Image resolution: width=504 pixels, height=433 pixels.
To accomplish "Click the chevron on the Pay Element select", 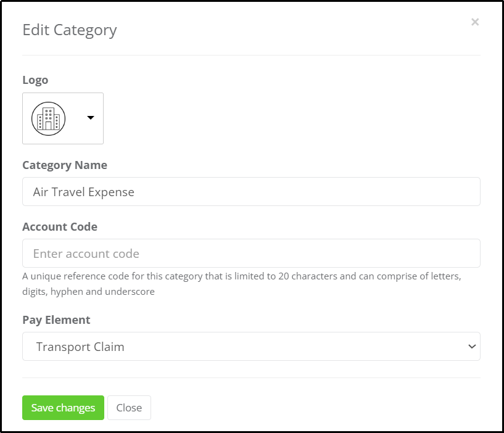I will 472,347.
